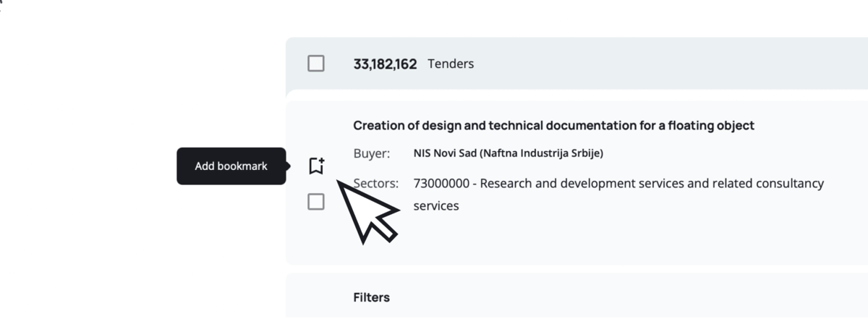Open the floating object design tender title
Viewport: 868px width, 319px height.
click(x=553, y=126)
